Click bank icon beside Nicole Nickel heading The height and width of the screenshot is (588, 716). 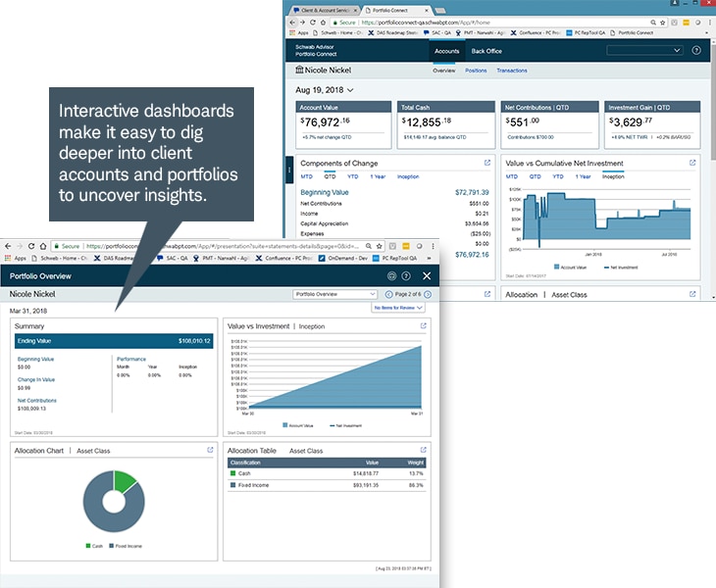[x=299, y=70]
